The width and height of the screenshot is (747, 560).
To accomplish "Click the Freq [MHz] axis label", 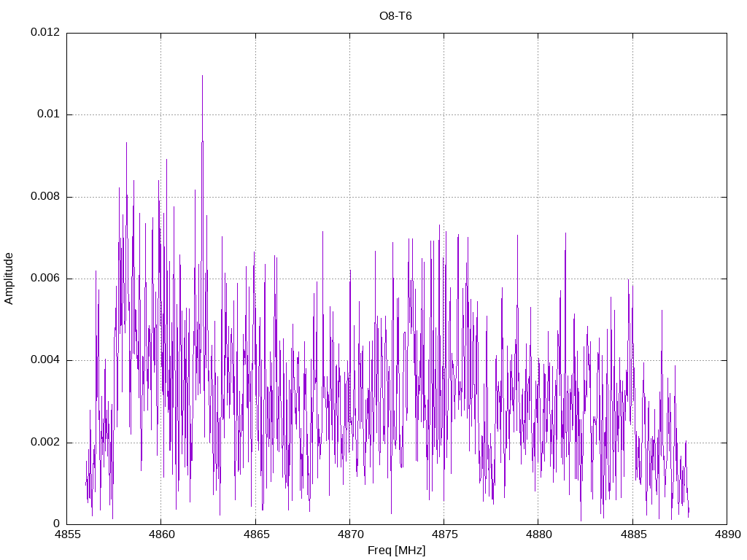I will pos(396,551).
